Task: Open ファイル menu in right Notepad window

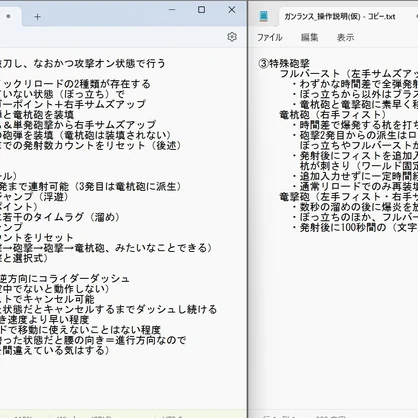Action: 269,37
